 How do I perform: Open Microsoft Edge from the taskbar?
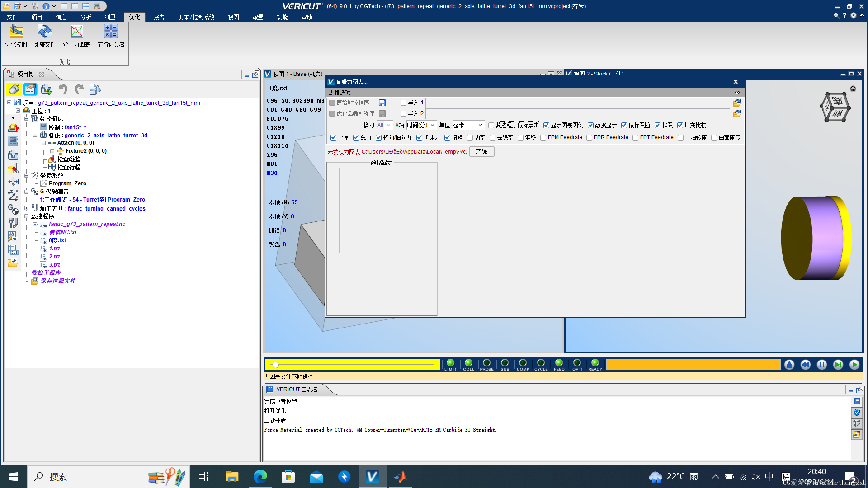point(260,477)
